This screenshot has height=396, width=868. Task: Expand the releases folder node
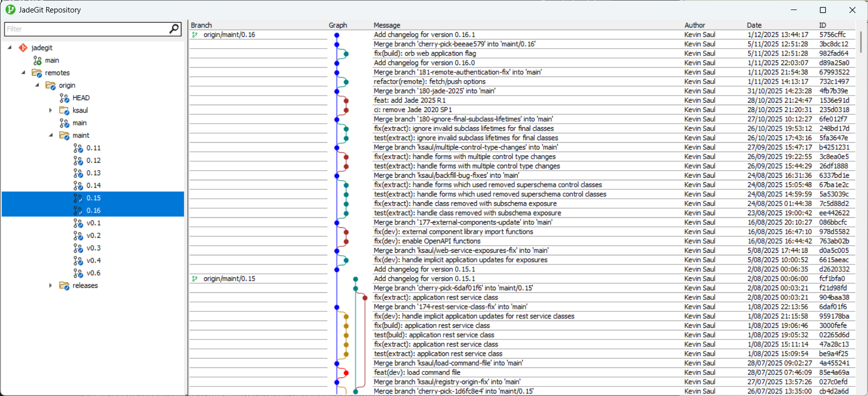pyautogui.click(x=50, y=286)
